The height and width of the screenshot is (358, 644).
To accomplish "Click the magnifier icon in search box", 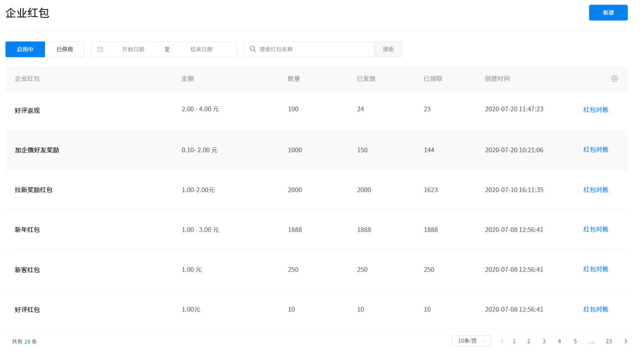I will (253, 49).
